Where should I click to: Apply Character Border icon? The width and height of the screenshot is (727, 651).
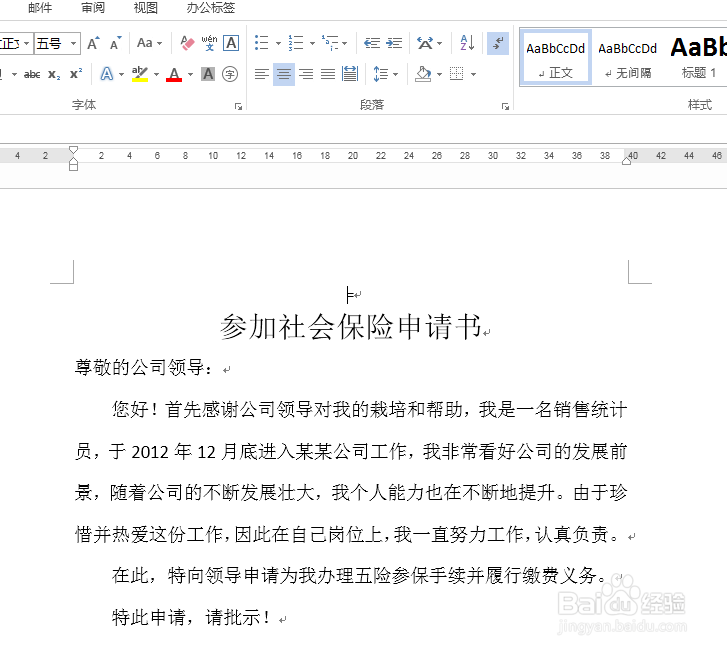coord(231,44)
